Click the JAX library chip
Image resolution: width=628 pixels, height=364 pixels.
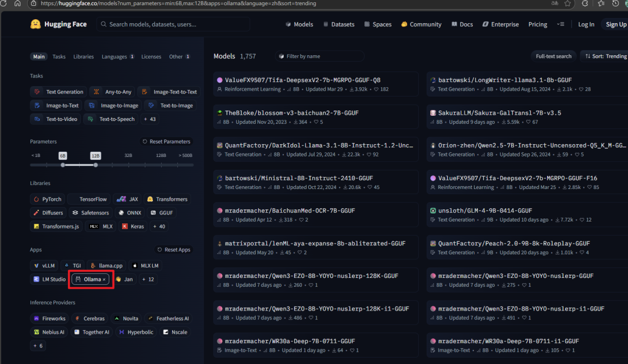[x=127, y=199]
